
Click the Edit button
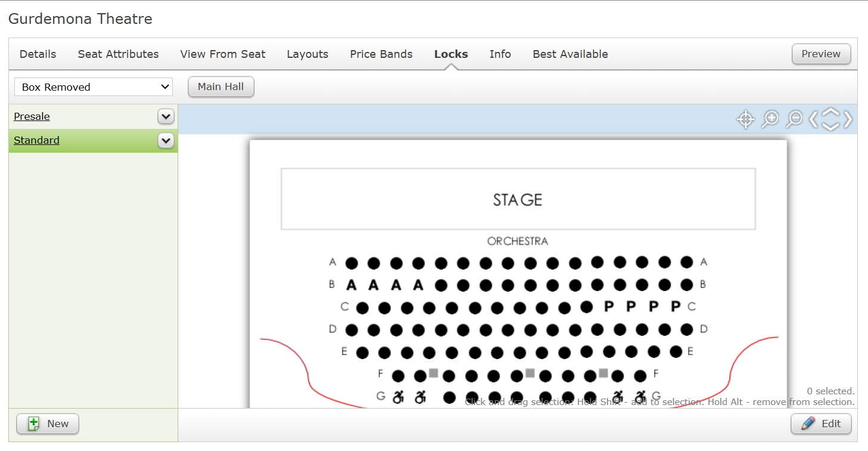tap(821, 424)
